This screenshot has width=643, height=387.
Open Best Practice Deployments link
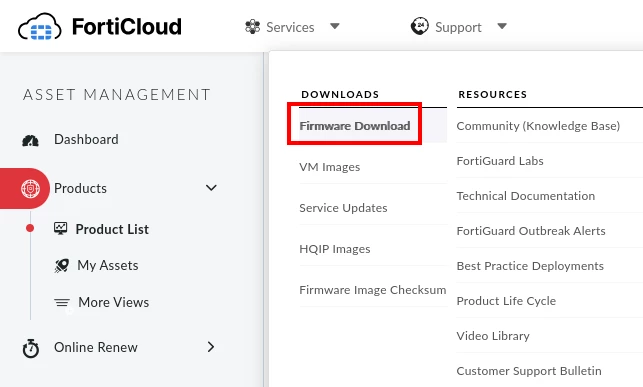point(530,266)
